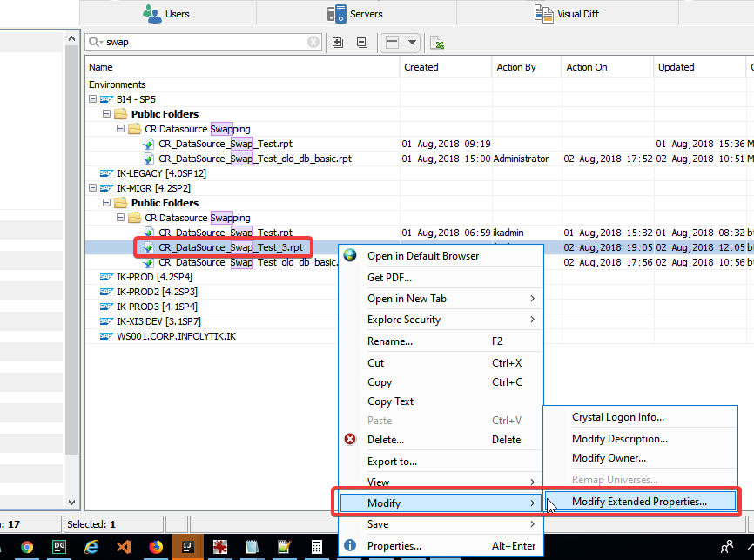Open the Open in New Tab submenu
Viewport: 754px width, 560px height.
click(441, 299)
